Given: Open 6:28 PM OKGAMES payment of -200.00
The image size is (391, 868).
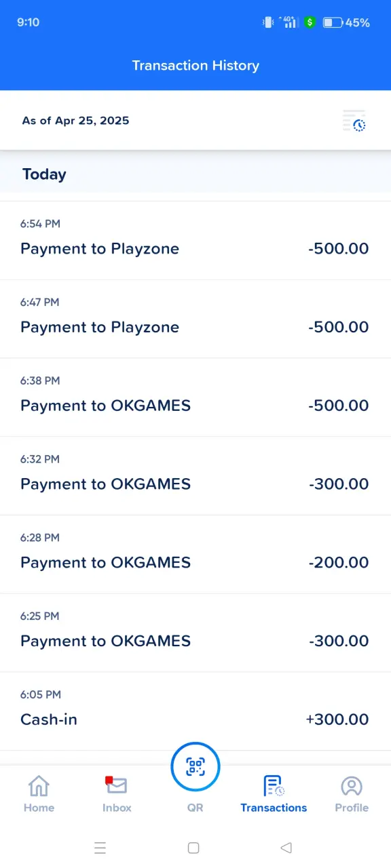Looking at the screenshot, I should tap(195, 555).
